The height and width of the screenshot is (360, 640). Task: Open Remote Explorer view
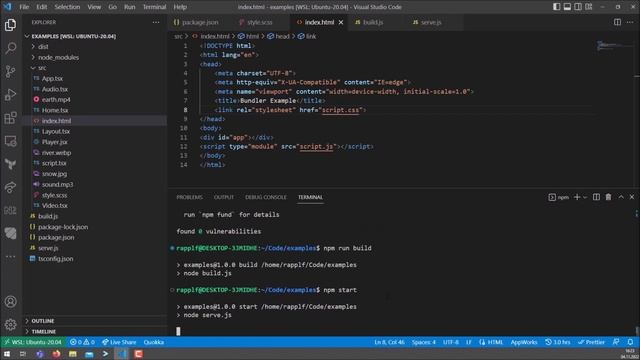11,141
